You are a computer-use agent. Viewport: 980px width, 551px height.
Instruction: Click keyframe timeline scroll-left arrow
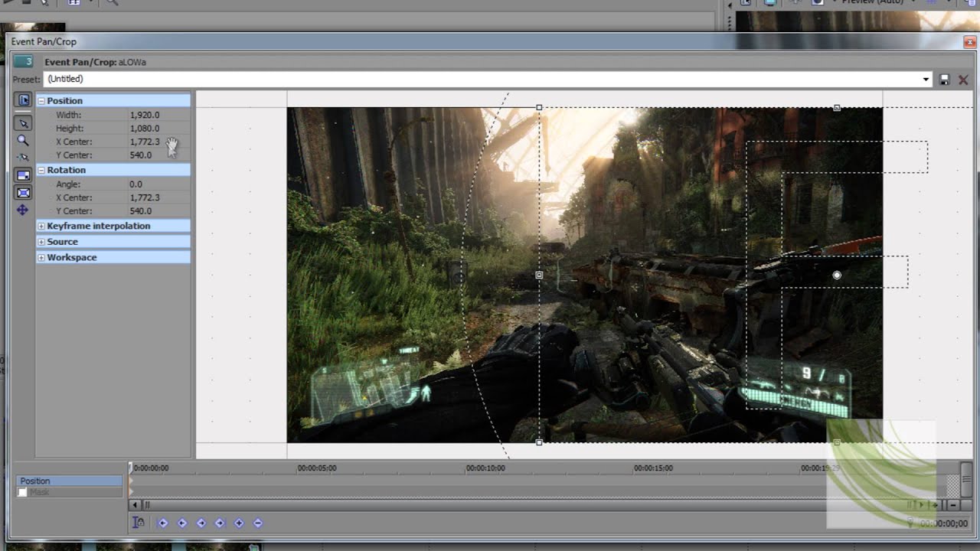(136, 505)
